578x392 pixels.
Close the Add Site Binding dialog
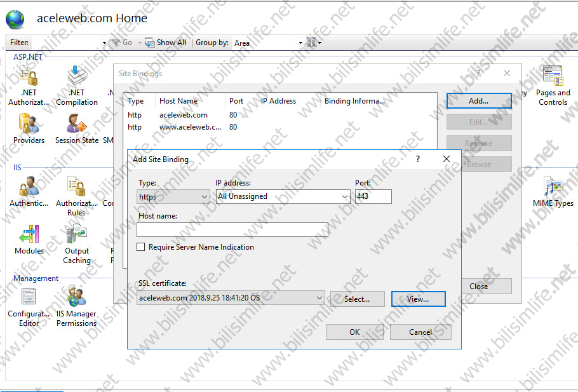click(447, 159)
